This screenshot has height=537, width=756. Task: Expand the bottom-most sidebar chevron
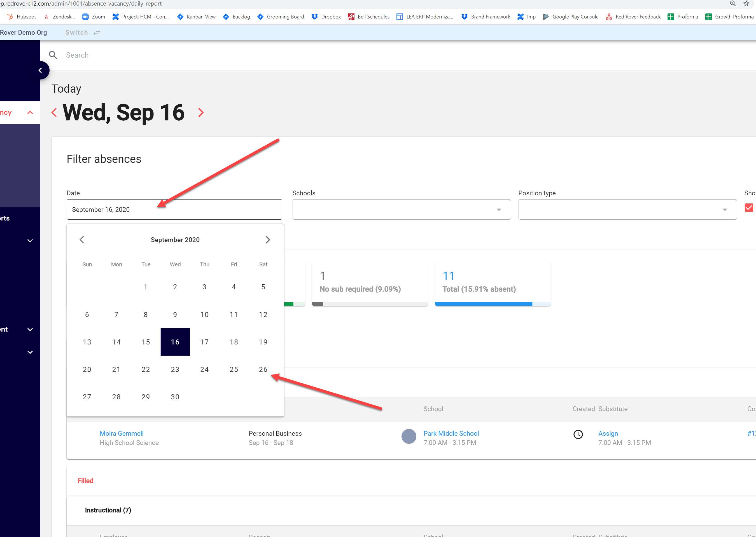[30, 352]
